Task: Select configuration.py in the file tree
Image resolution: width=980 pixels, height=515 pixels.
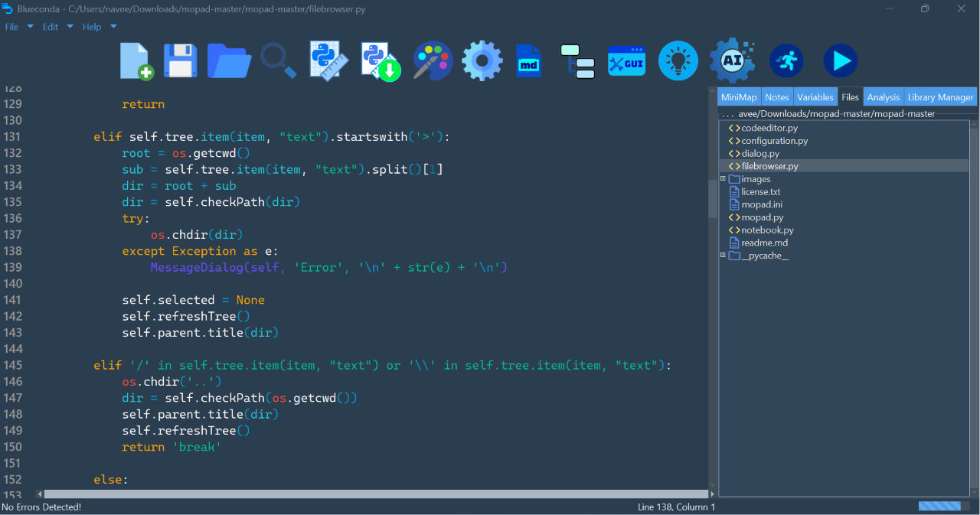Action: pyautogui.click(x=775, y=141)
